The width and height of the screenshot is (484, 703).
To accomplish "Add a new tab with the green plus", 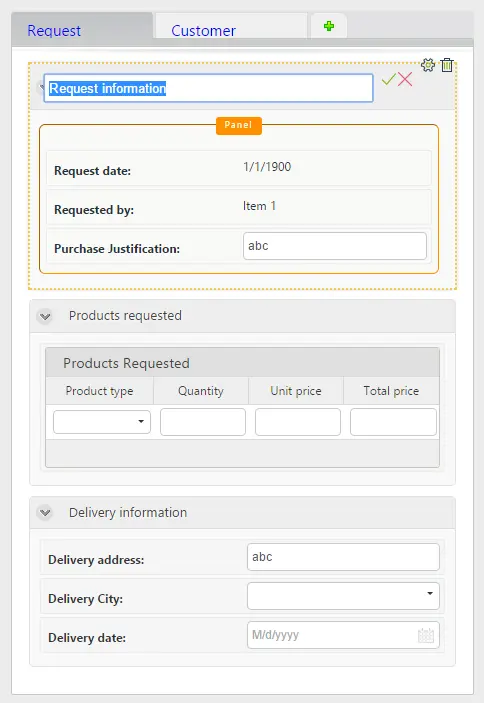I will coord(329,26).
